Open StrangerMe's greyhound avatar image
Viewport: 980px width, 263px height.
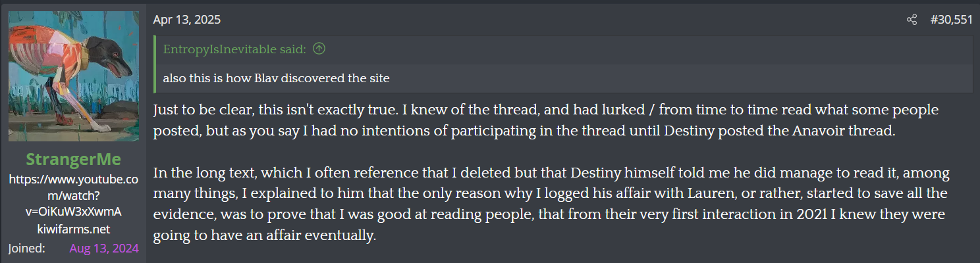pos(74,76)
